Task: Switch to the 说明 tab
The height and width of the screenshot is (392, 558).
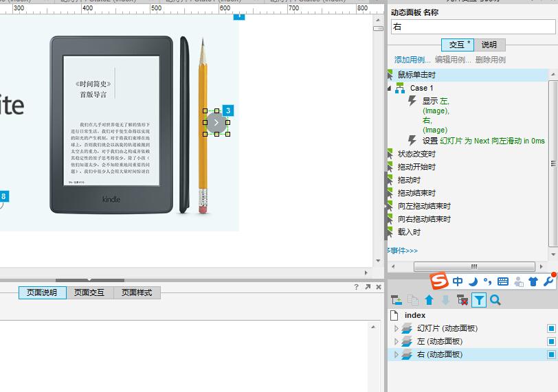Action: (489, 45)
